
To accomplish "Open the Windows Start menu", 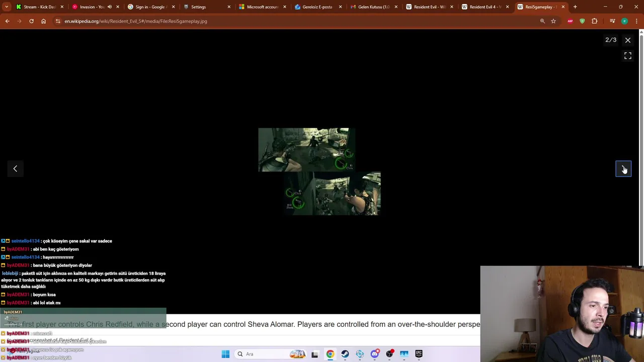I will [x=225, y=354].
